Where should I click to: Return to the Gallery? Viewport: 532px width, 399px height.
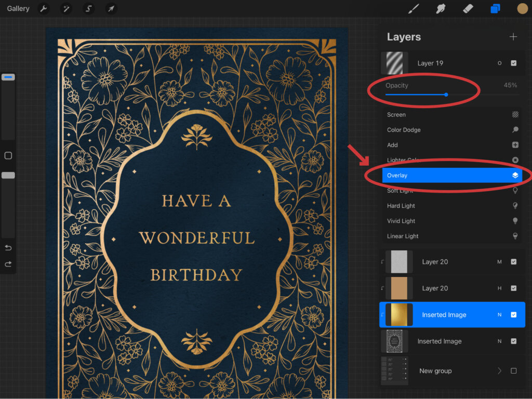[x=18, y=9]
